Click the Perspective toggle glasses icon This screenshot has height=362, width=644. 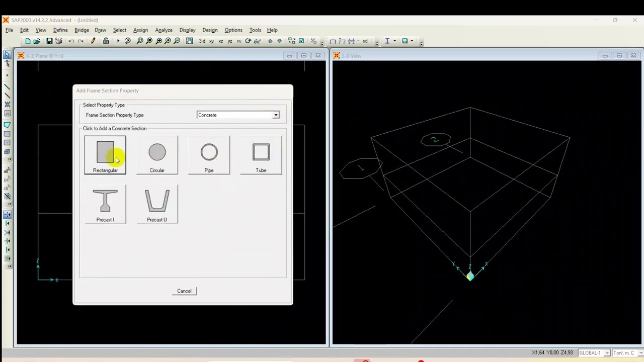tap(257, 41)
